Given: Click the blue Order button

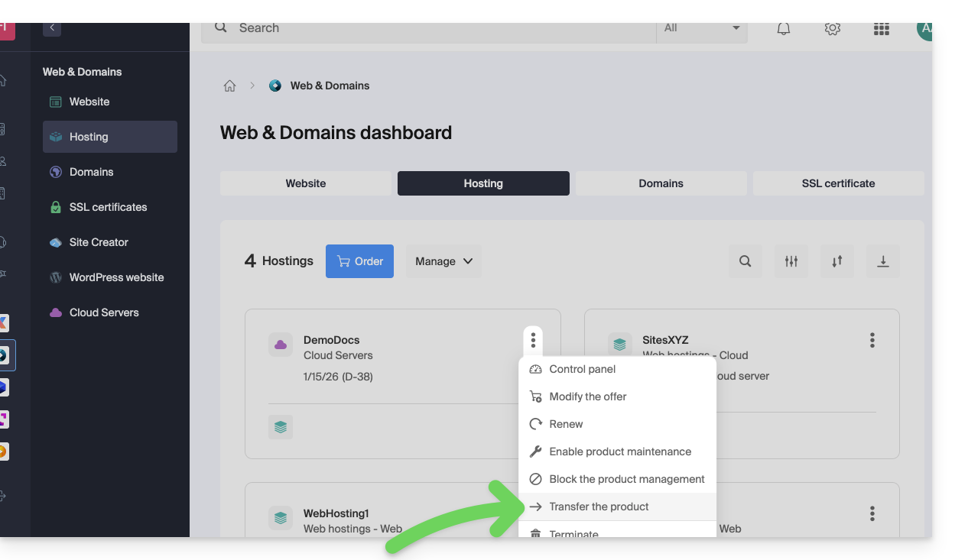Looking at the screenshot, I should (359, 261).
